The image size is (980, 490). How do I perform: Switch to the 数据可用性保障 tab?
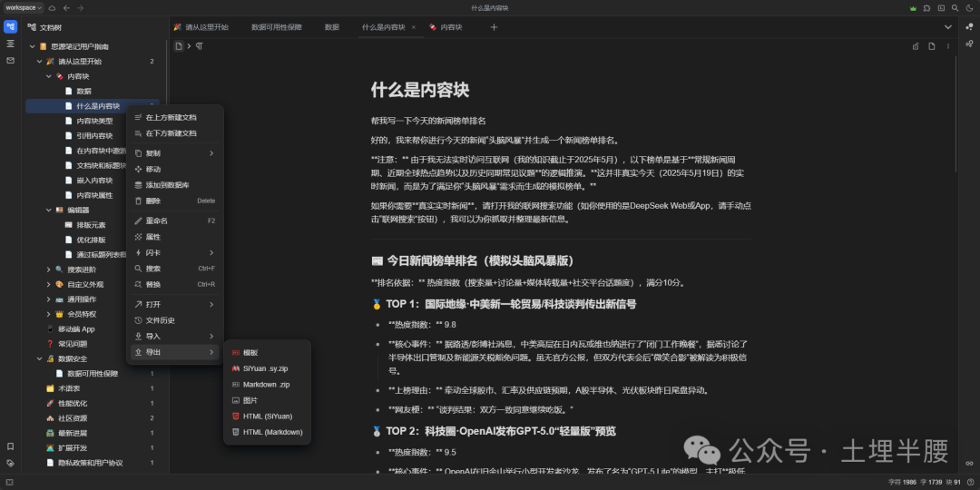(276, 27)
